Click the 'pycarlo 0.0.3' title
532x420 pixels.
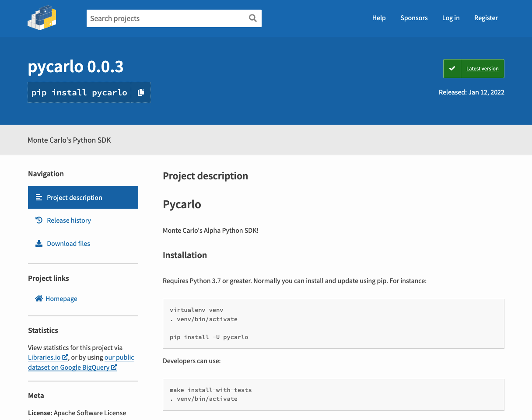[76, 66]
